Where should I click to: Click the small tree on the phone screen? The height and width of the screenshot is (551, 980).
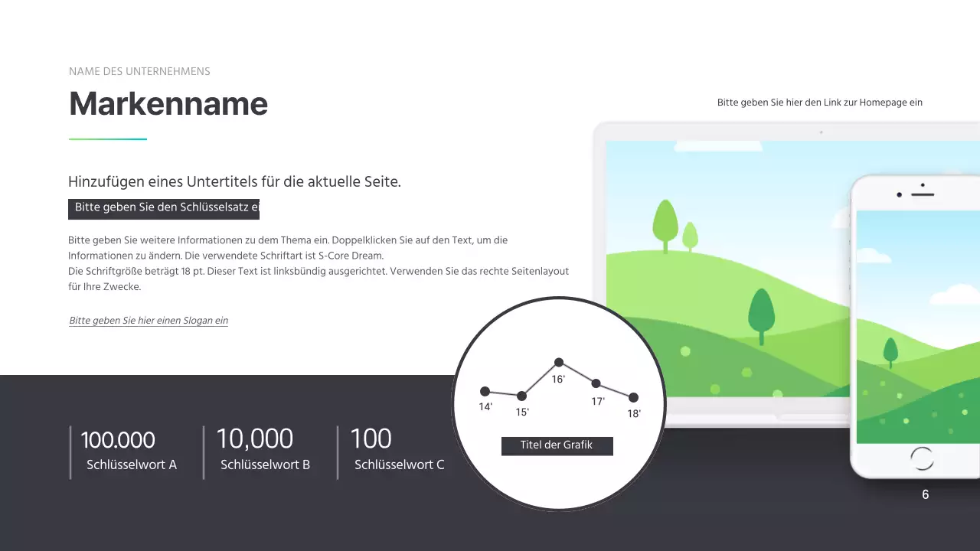[890, 353]
